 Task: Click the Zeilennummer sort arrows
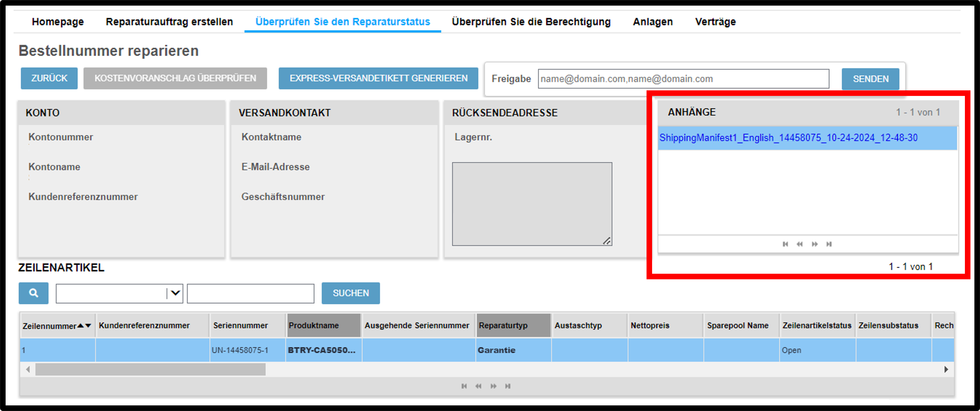[x=84, y=326]
